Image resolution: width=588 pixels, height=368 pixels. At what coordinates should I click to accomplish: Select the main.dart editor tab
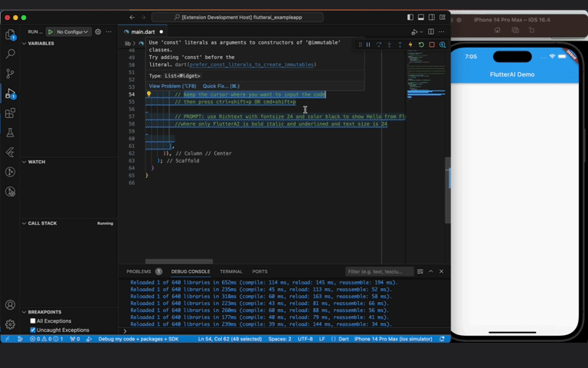coord(143,32)
